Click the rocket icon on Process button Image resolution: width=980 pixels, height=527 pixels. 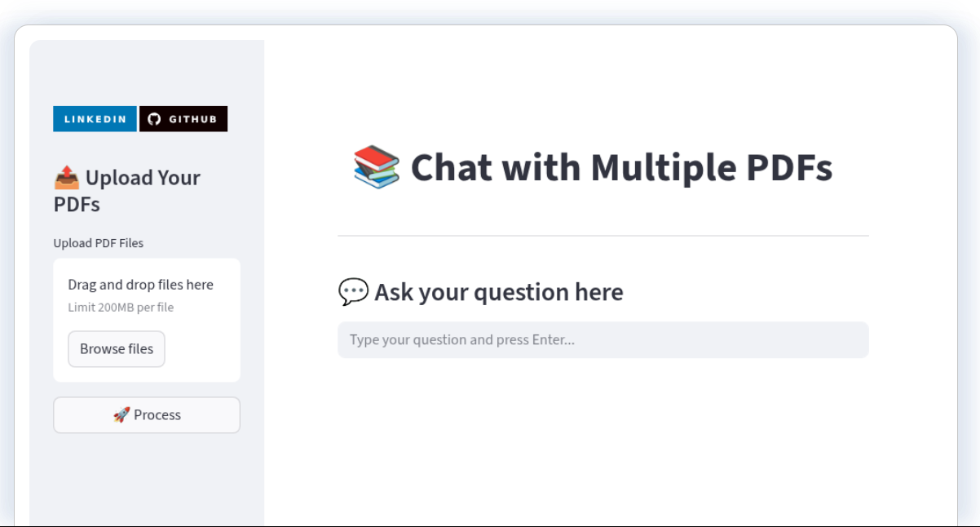click(121, 414)
